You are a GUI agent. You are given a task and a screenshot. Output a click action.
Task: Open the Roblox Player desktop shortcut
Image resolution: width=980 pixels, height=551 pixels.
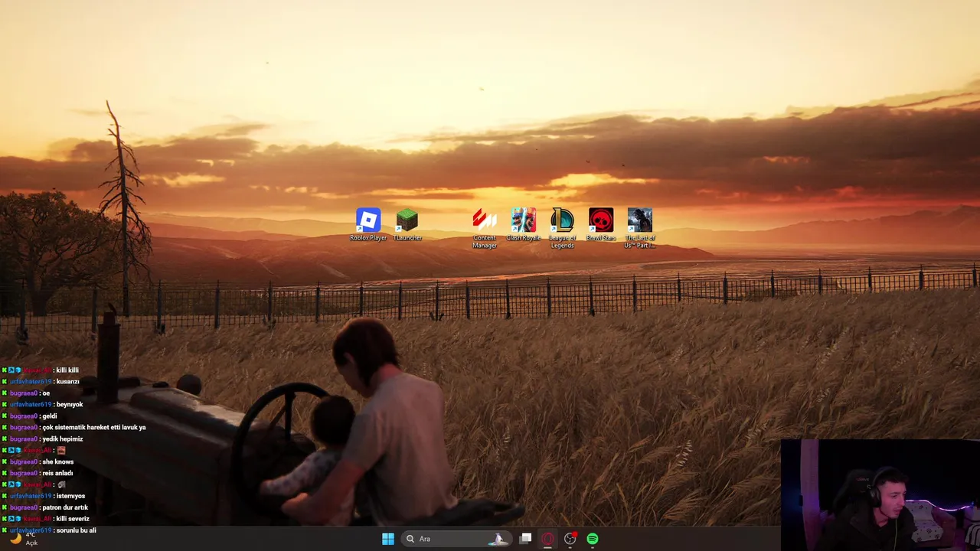coord(368,225)
